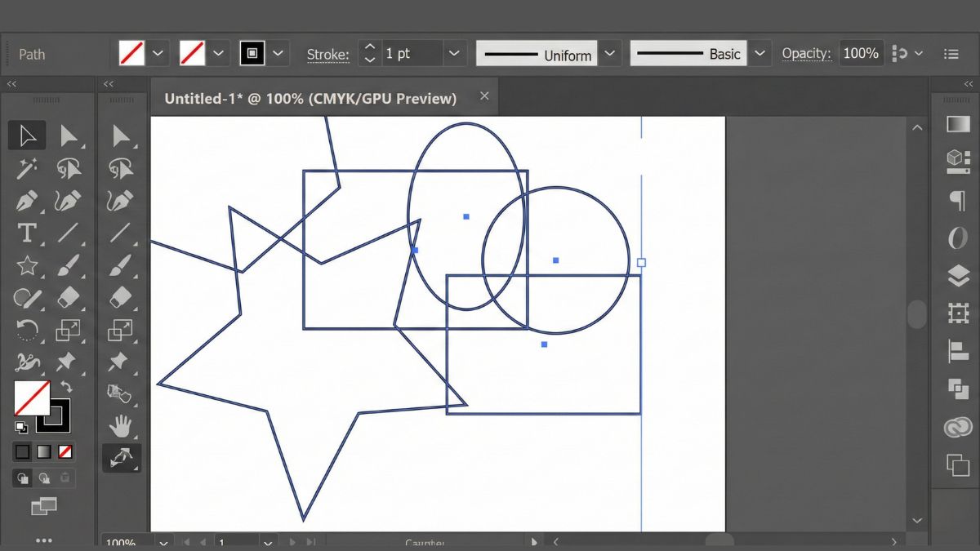Switch to Draw Behind mode
This screenshot has width=980, height=551.
pos(45,478)
